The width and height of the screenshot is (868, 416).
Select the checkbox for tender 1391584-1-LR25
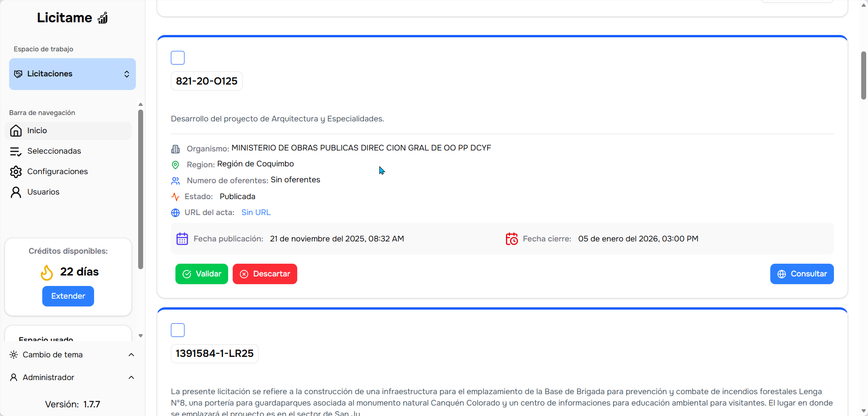178,330
